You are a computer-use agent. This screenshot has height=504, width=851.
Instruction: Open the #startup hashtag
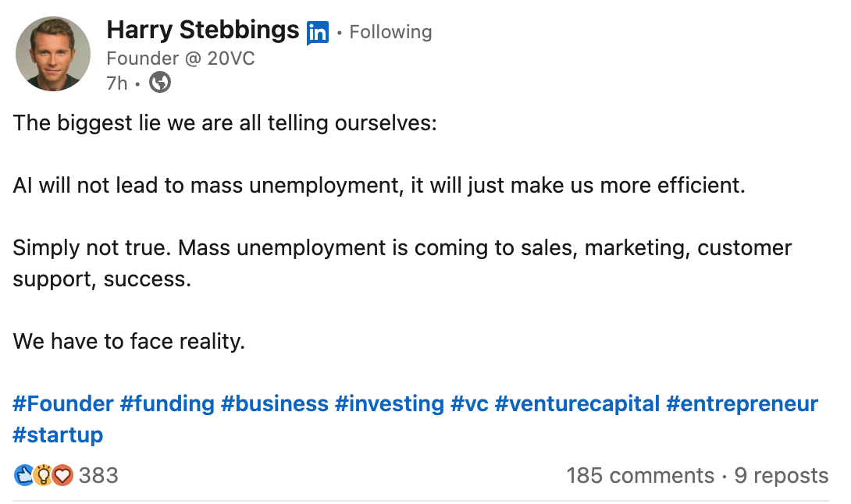[58, 435]
